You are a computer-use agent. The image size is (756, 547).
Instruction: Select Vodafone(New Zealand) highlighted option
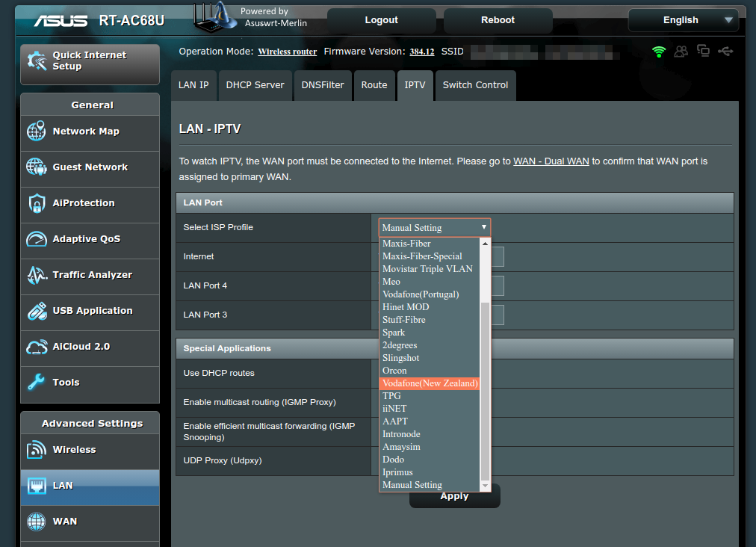point(429,383)
